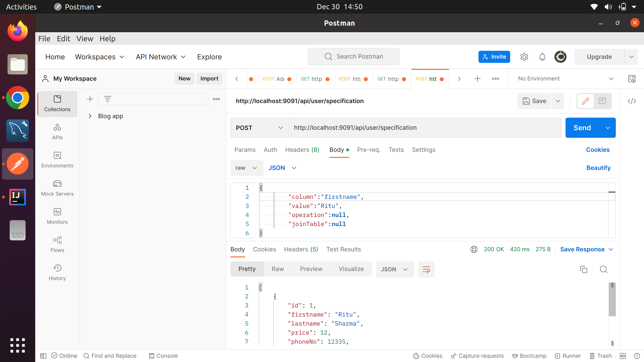Open the File menu
The height and width of the screenshot is (362, 644).
[x=44, y=38]
